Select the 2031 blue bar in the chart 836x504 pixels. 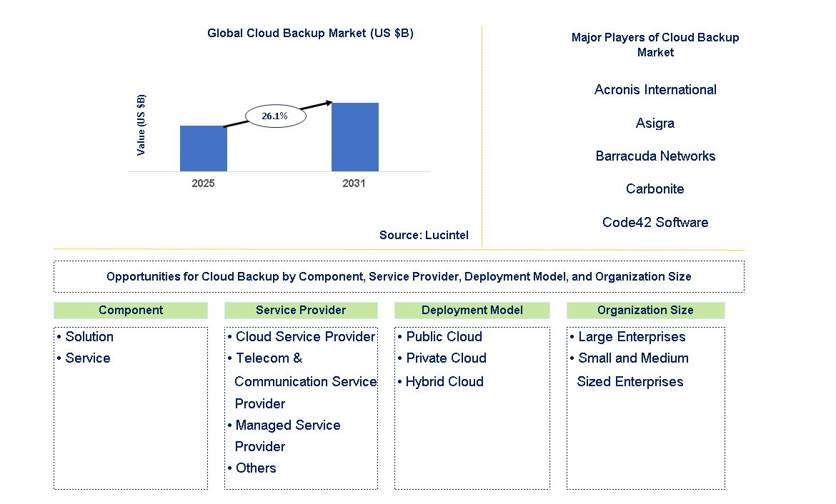[355, 137]
